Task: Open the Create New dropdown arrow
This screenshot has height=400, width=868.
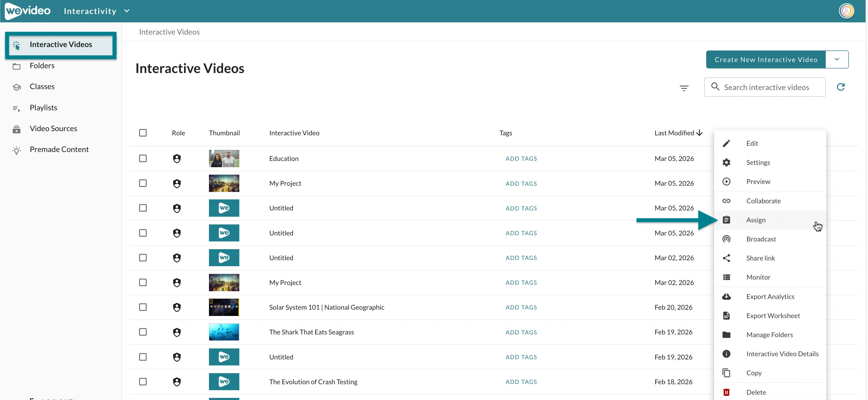Action: [837, 59]
